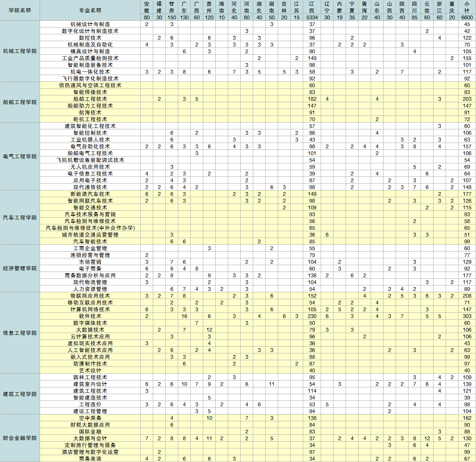Select the 商务英语 cell
This screenshot has height=462, width=476.
pyautogui.click(x=90, y=459)
